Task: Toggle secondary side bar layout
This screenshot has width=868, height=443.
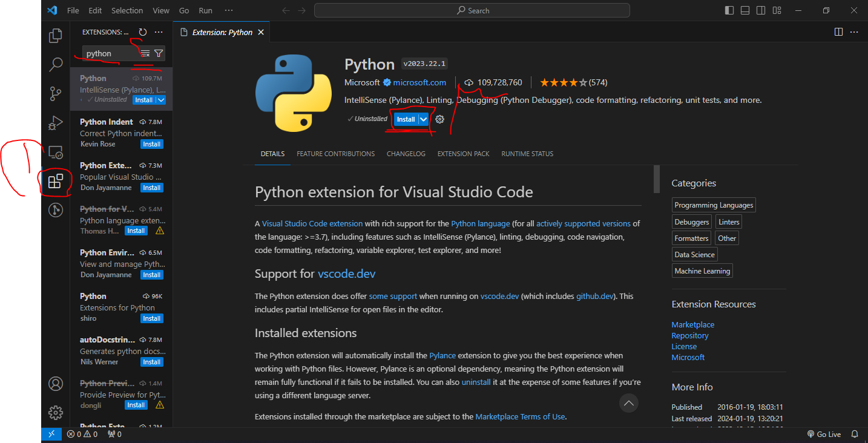Action: click(x=761, y=10)
